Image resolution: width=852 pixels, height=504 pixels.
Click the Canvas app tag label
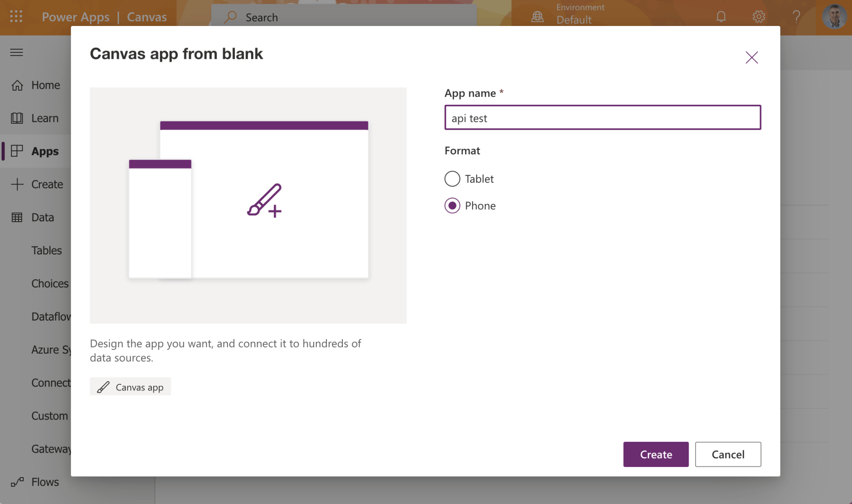pyautogui.click(x=130, y=387)
